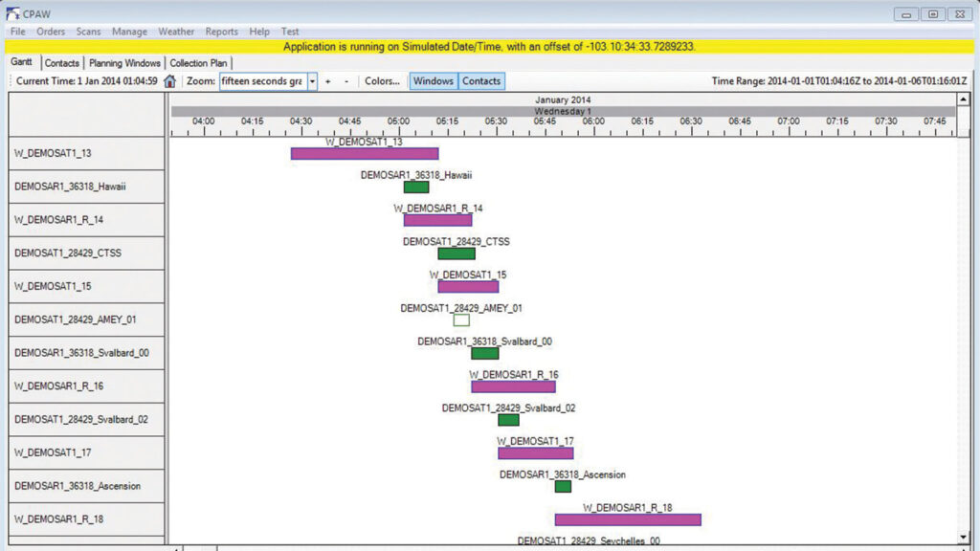Zoom out with the minus button
The height and width of the screenshot is (551, 980).
click(346, 81)
